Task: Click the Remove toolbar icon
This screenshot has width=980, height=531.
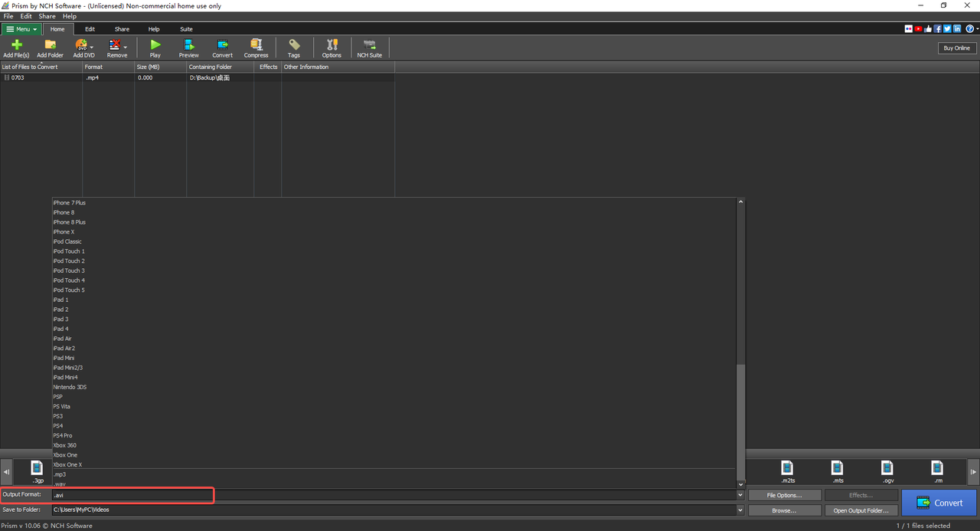Action: click(116, 48)
